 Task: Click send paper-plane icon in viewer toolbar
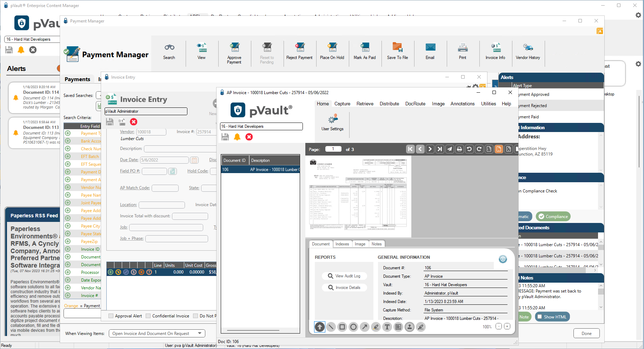point(450,149)
